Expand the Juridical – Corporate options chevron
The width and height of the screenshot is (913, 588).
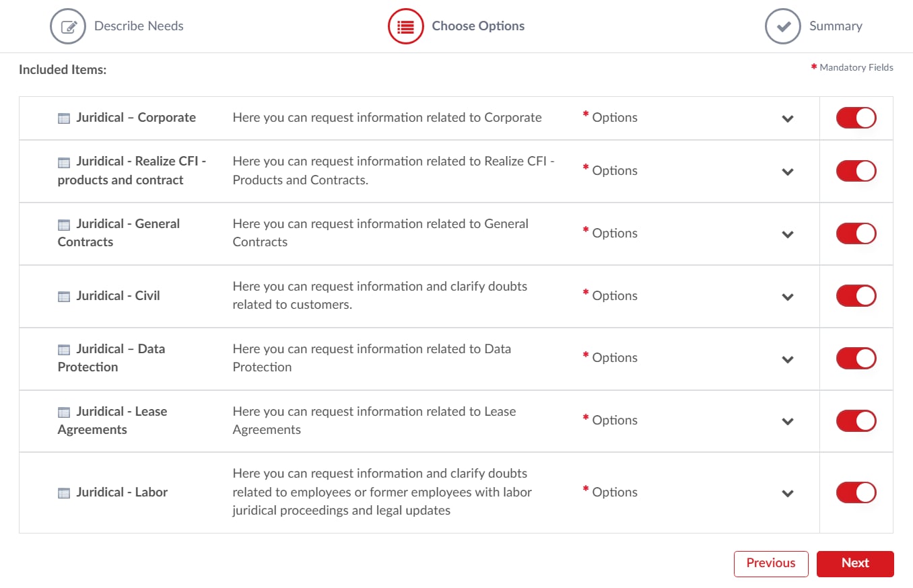coord(787,118)
